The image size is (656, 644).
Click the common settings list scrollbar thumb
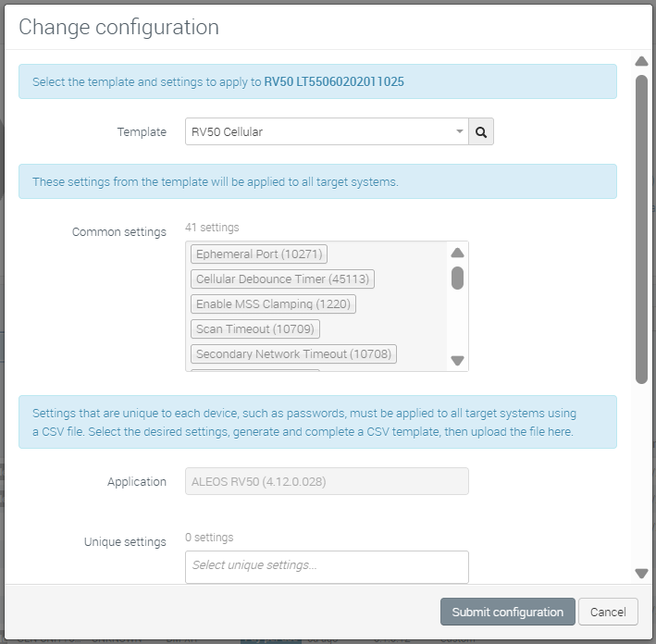click(x=457, y=278)
